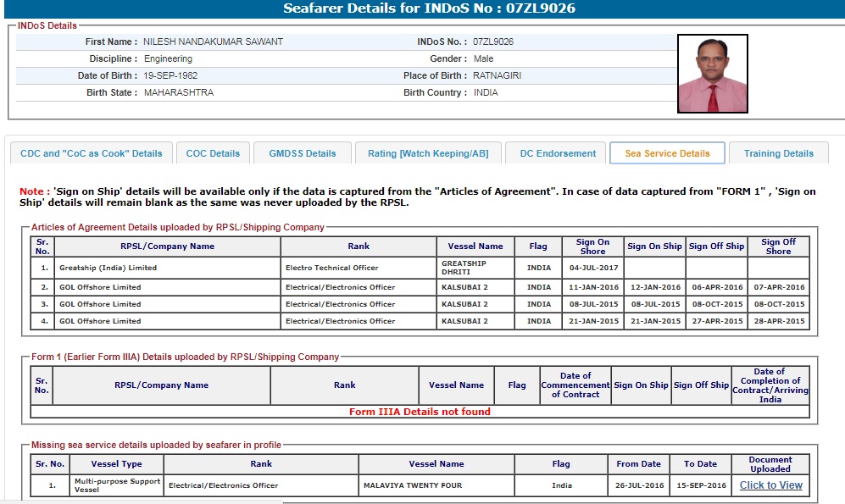Switch to the Training Details tab
Viewport: 845px width, 504px height.
(x=778, y=153)
